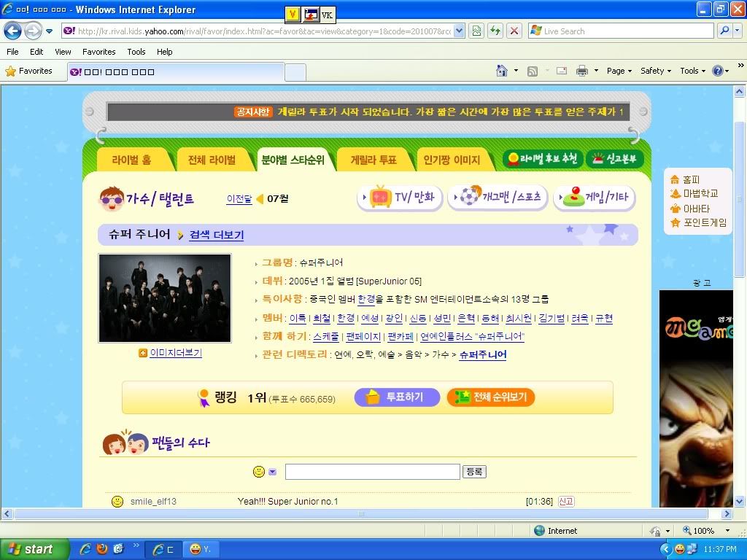The width and height of the screenshot is (747, 560).
Task: Click the Refresh page icon
Action: [x=495, y=31]
